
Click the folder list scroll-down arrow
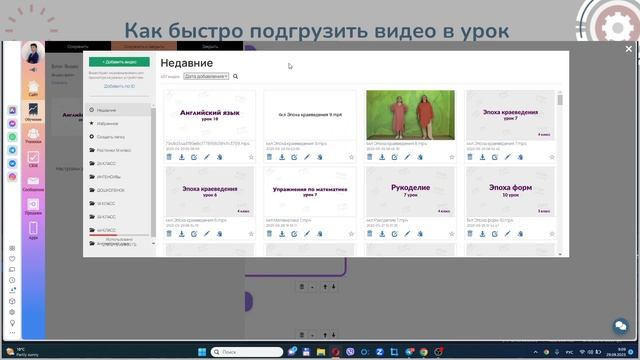153,244
